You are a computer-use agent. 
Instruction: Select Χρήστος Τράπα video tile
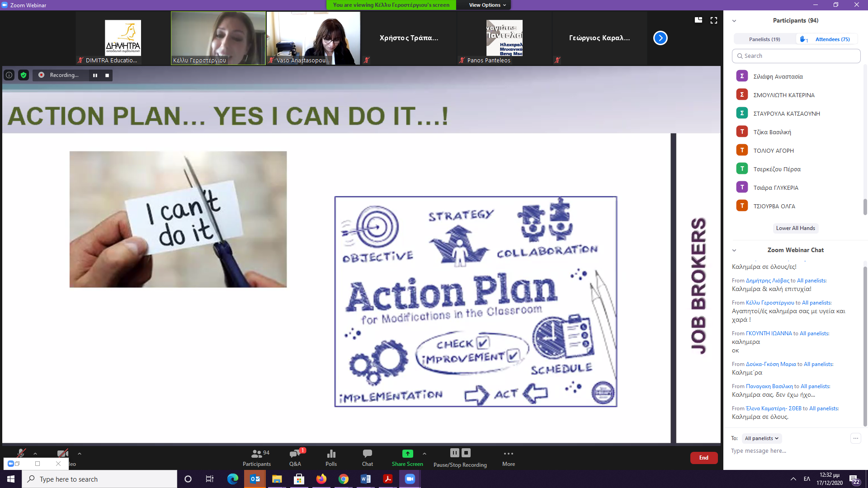coord(409,38)
